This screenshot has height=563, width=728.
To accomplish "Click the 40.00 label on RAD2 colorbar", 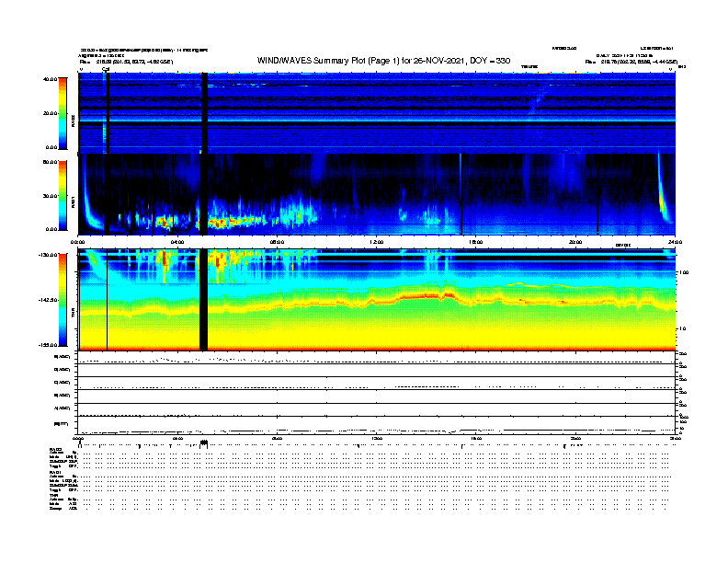I will 51,79.
